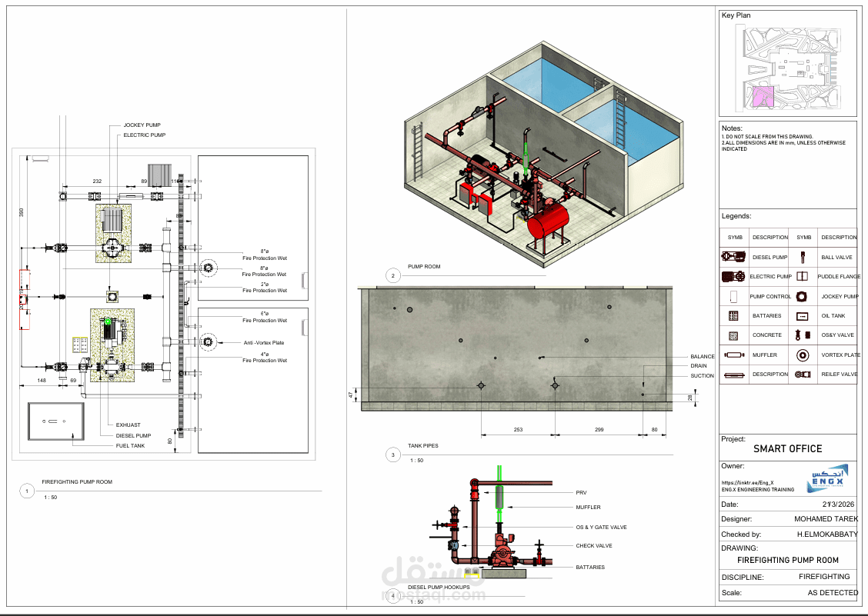The image size is (868, 616).
Task: Click the 253 dimension under the tank pipes
Action: tap(518, 429)
